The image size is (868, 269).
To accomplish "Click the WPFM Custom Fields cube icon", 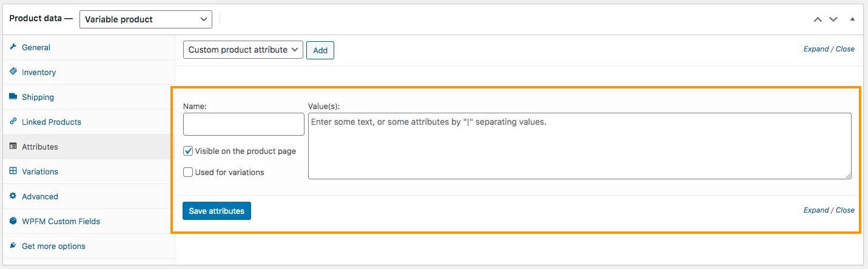I will pyautogui.click(x=13, y=221).
